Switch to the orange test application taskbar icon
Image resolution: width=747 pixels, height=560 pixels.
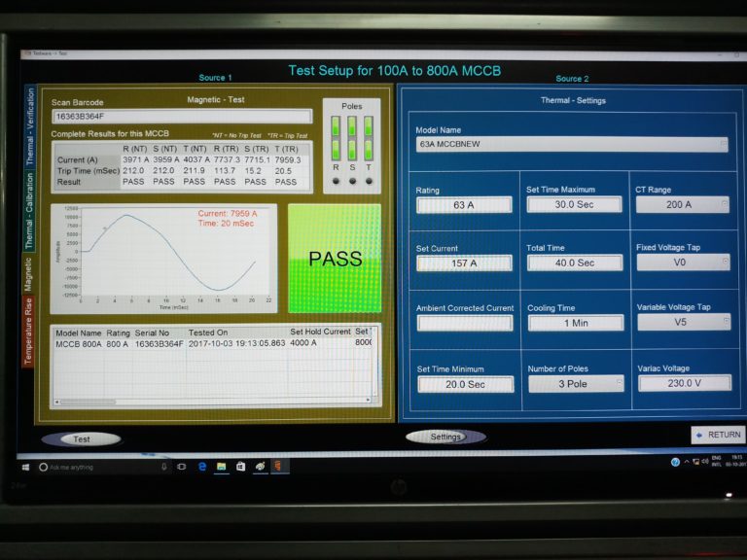point(279,467)
